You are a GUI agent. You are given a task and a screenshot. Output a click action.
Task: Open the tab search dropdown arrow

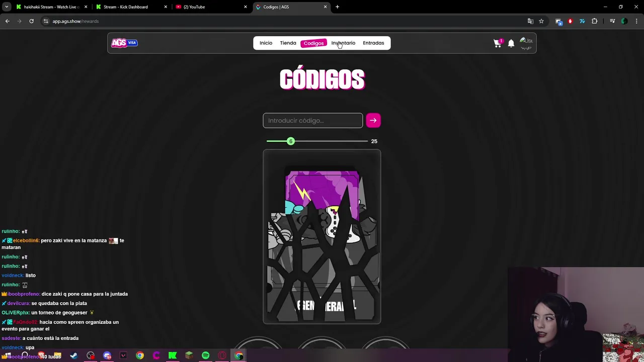point(7,7)
